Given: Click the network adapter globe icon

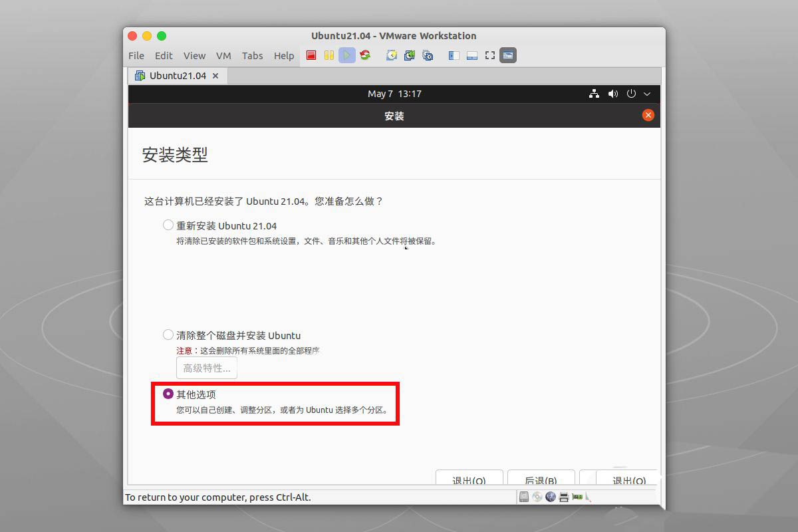Looking at the screenshot, I should tap(551, 497).
